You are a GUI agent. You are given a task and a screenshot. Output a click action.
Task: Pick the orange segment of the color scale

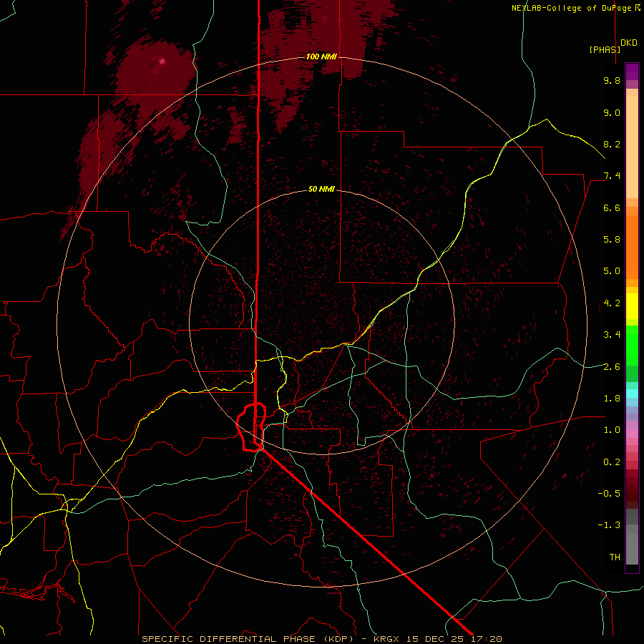pos(632,248)
